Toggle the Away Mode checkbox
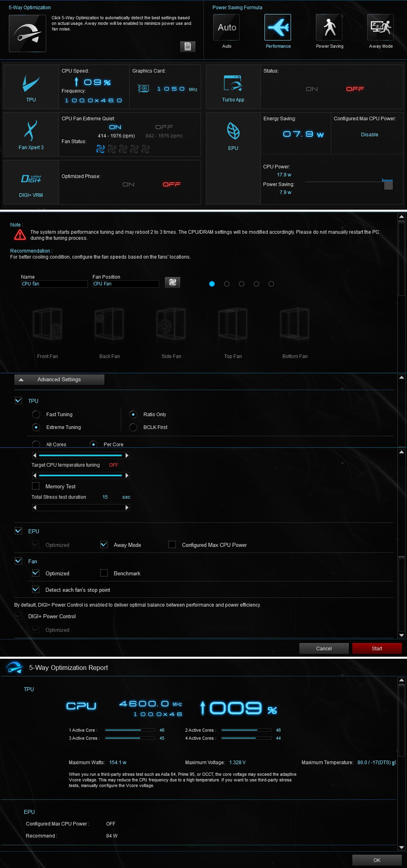407x868 pixels. point(104,544)
